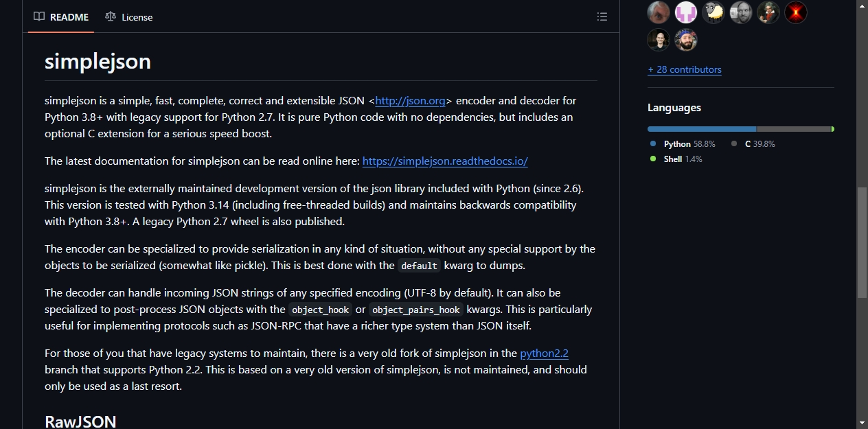Click the book icon beside README
The image size is (868, 429).
click(40, 16)
